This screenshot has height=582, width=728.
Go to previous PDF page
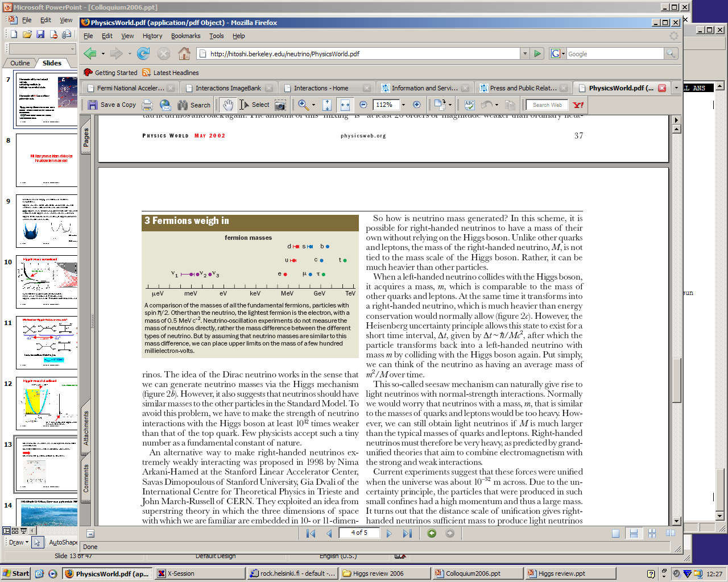click(329, 533)
